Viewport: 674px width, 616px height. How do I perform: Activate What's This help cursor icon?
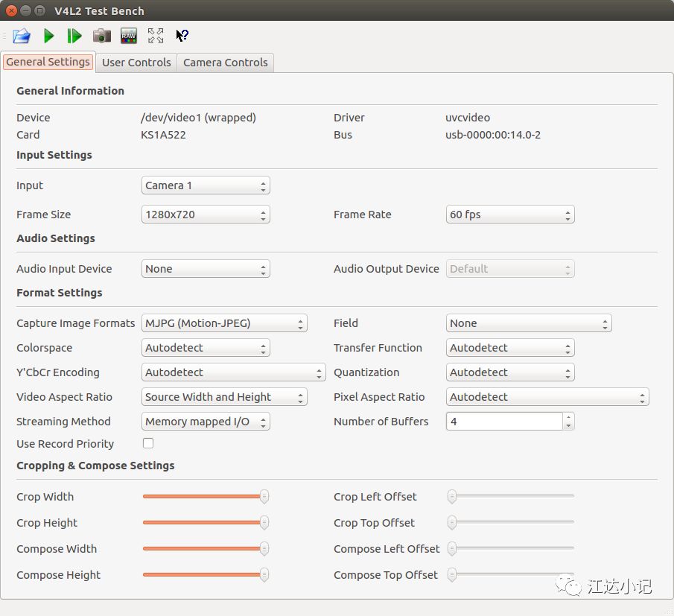[x=182, y=36]
